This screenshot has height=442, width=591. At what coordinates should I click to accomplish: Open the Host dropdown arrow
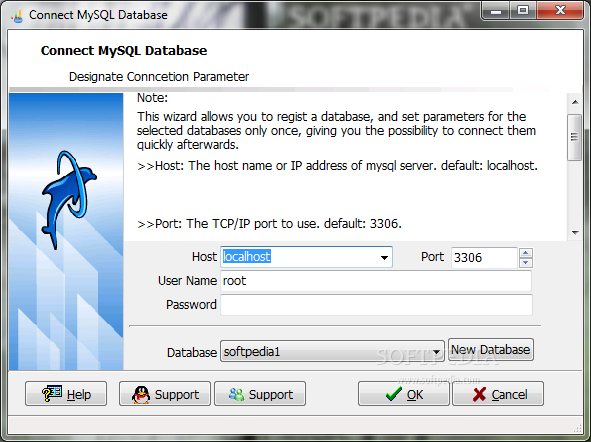coord(384,258)
